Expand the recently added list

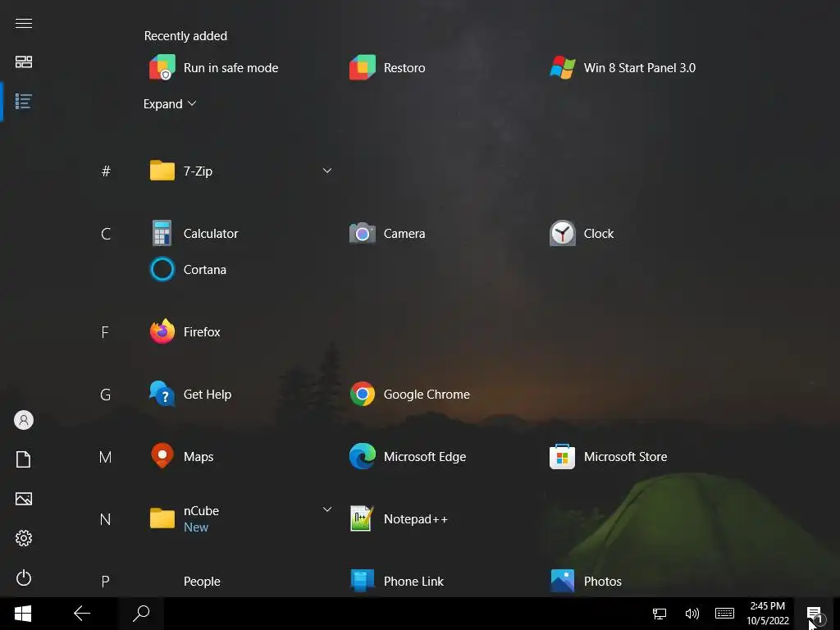[170, 104]
